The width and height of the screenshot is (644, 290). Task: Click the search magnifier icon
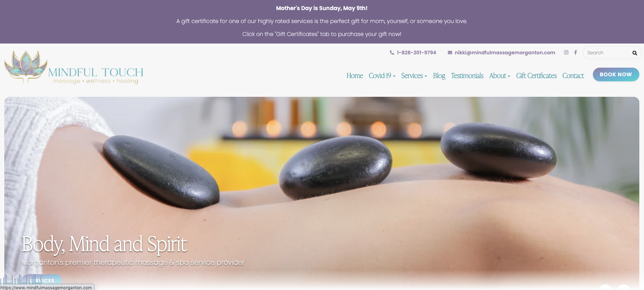(x=635, y=53)
